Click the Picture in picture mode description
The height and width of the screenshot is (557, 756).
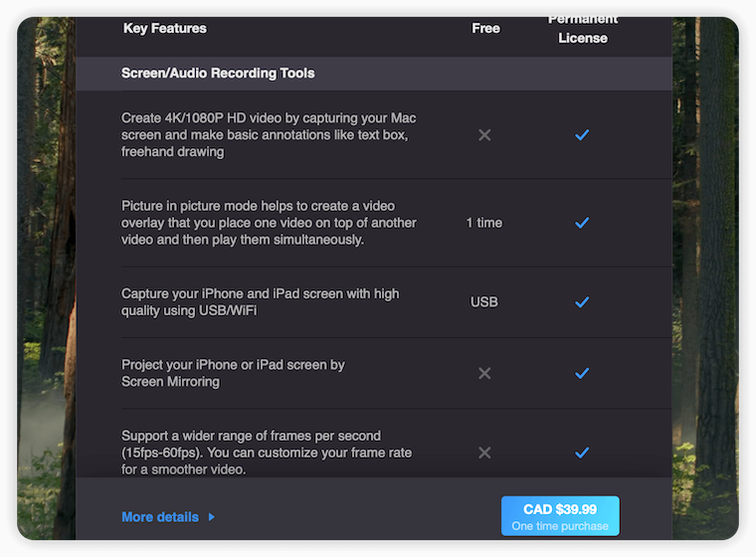(269, 223)
